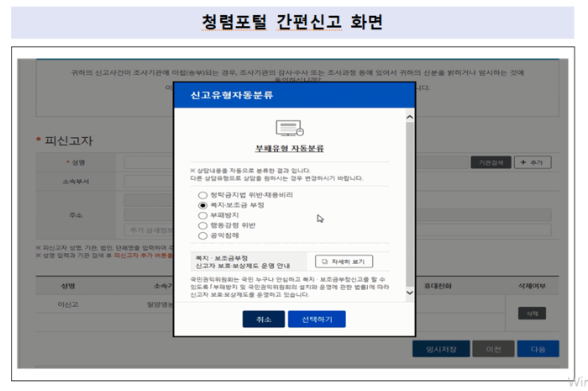Delete the 이신고 row with 삭제
588x391 pixels.
pyautogui.click(x=531, y=314)
